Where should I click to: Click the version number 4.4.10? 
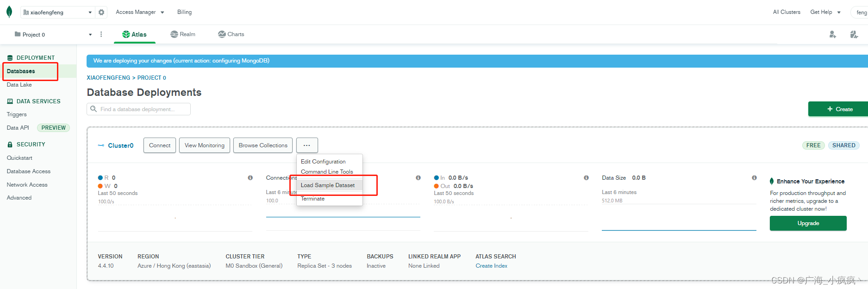[x=106, y=266]
